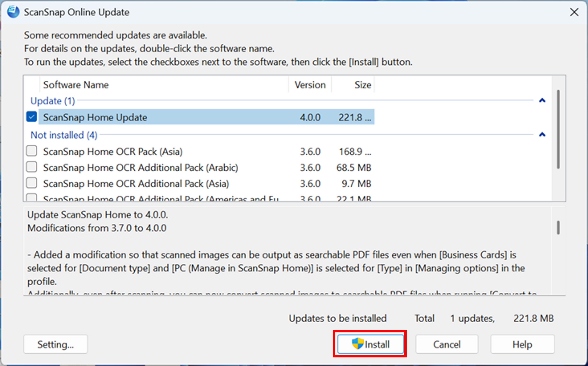Image resolution: width=588 pixels, height=366 pixels.
Task: Click the 68.5 MB size cell
Action: (354, 168)
